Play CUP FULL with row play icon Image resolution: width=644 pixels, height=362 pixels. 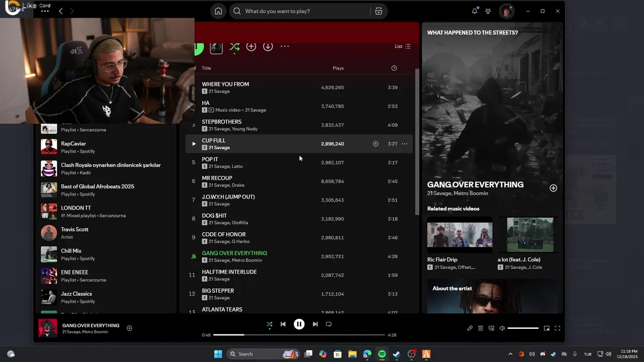pos(194,144)
